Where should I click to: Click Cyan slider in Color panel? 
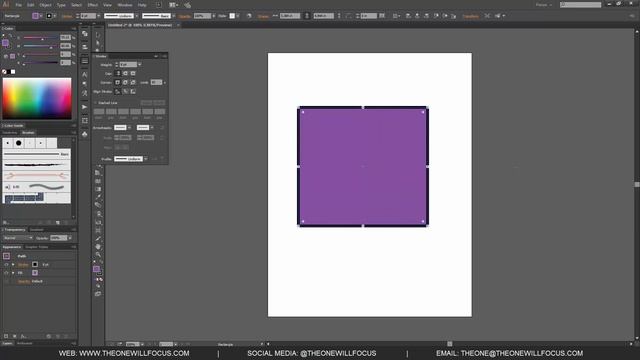[x=40, y=38]
